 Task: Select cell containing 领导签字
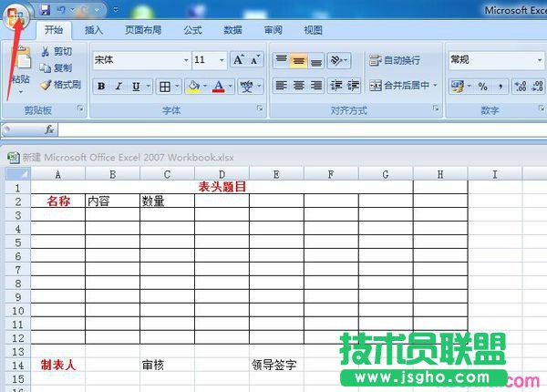point(276,365)
